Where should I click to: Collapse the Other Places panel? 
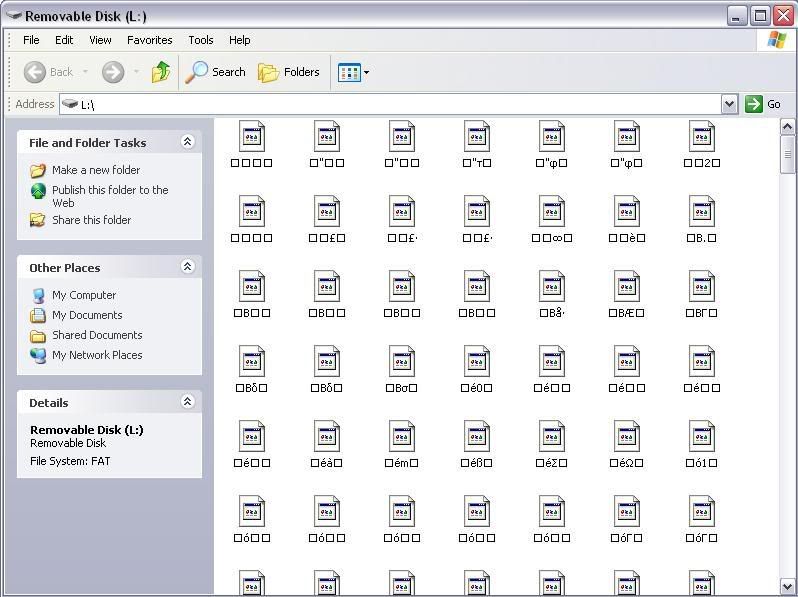[187, 266]
